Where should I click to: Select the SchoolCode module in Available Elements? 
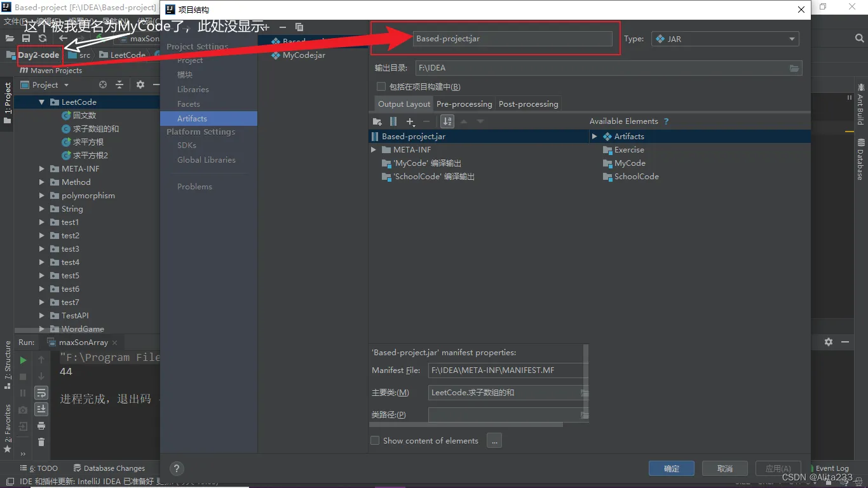(x=631, y=177)
